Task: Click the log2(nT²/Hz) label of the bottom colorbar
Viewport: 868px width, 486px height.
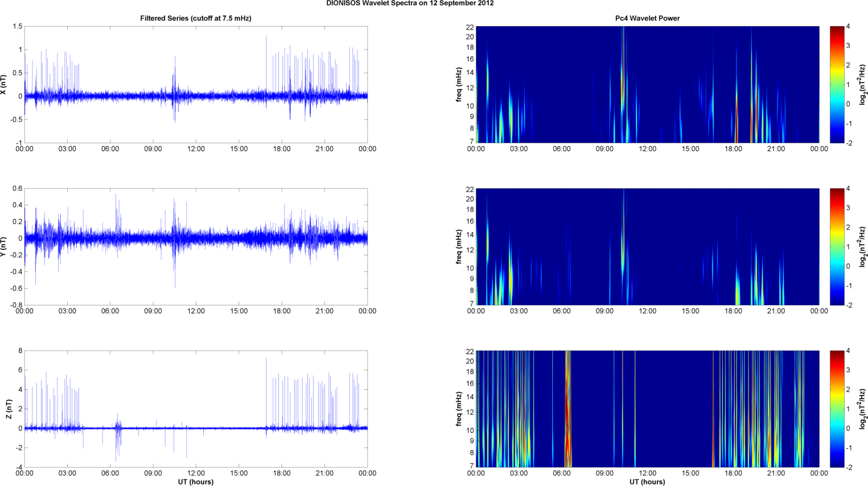Action: 863,409
